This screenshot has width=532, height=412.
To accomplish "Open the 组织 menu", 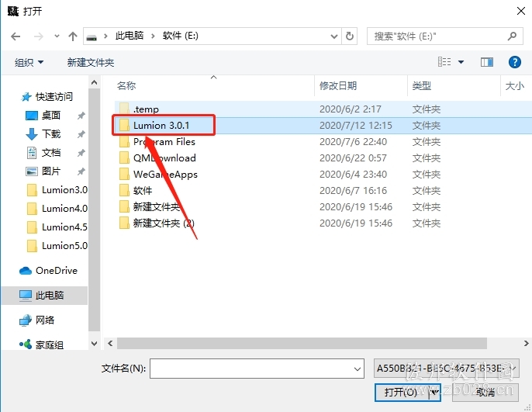I will click(x=29, y=62).
